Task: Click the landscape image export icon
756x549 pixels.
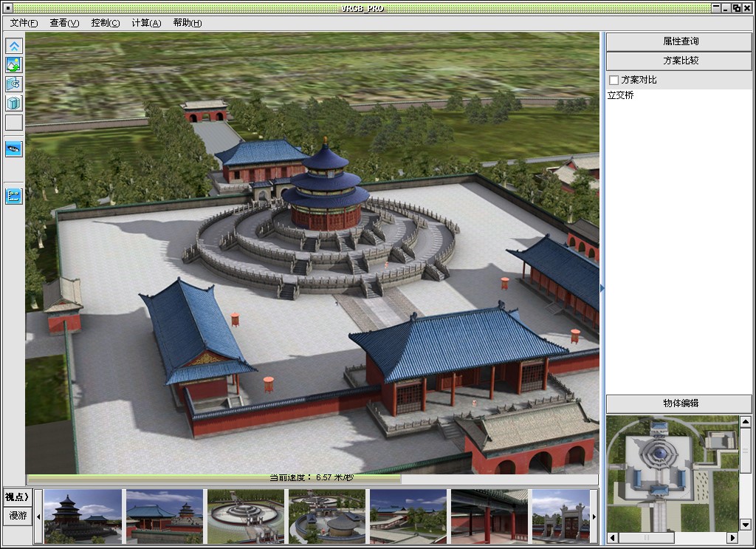Action: click(x=14, y=64)
